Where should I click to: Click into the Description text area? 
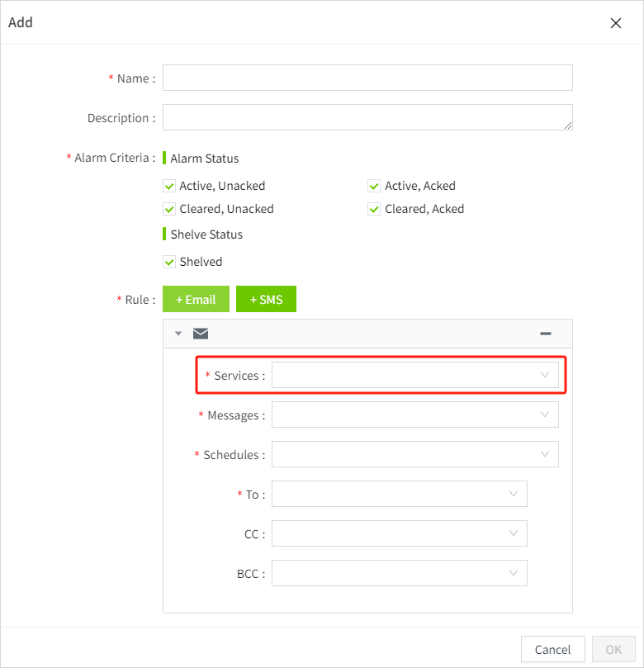[367, 117]
